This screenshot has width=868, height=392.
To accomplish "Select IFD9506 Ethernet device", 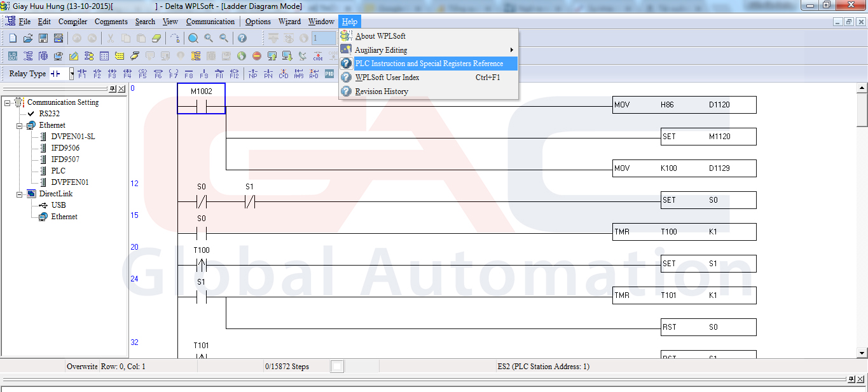I will [65, 148].
